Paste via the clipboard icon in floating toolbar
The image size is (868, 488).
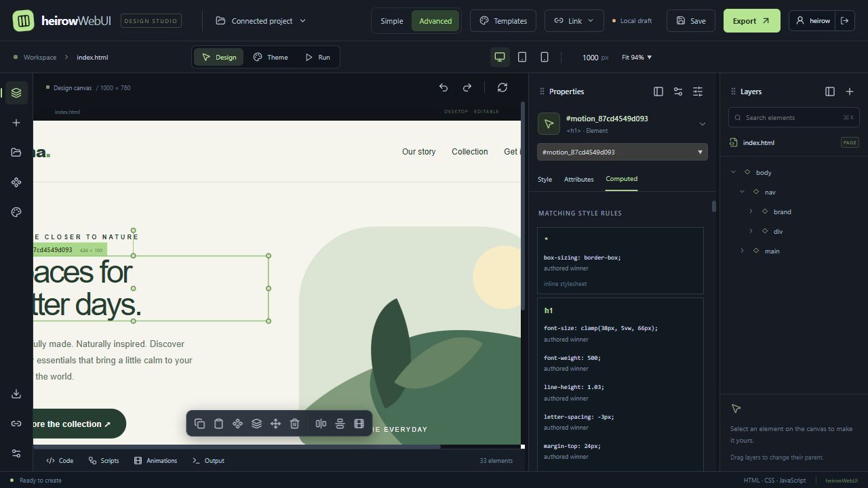point(218,424)
